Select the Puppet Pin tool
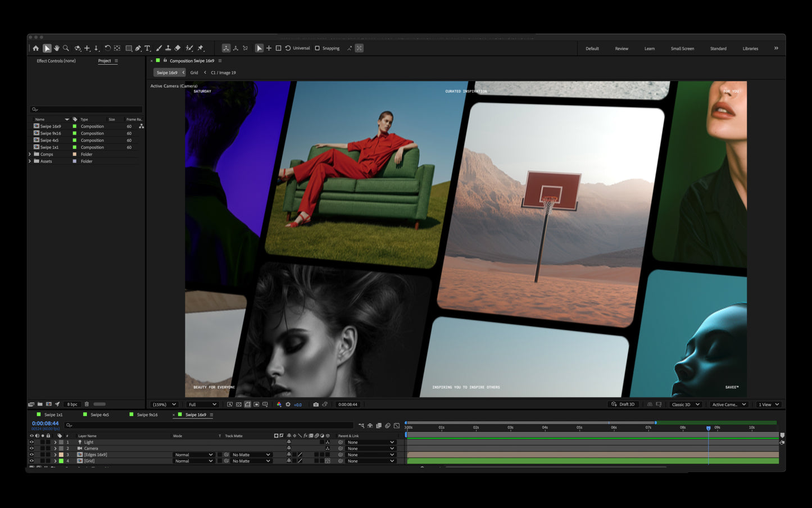Viewport: 812px width, 508px height. (x=201, y=48)
